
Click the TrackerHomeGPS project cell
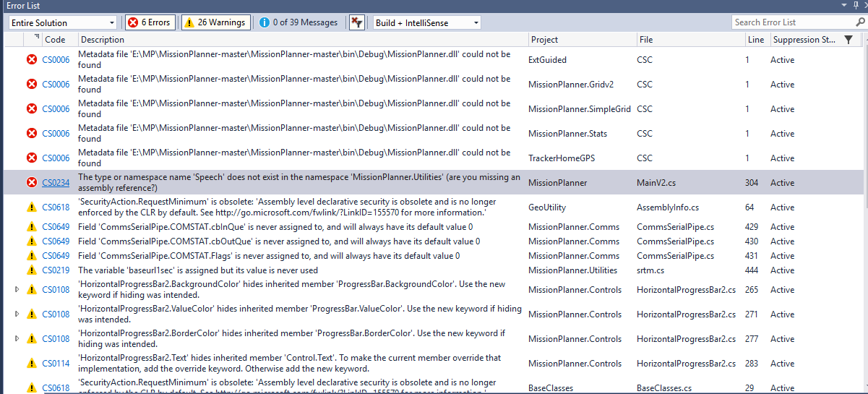tap(562, 158)
